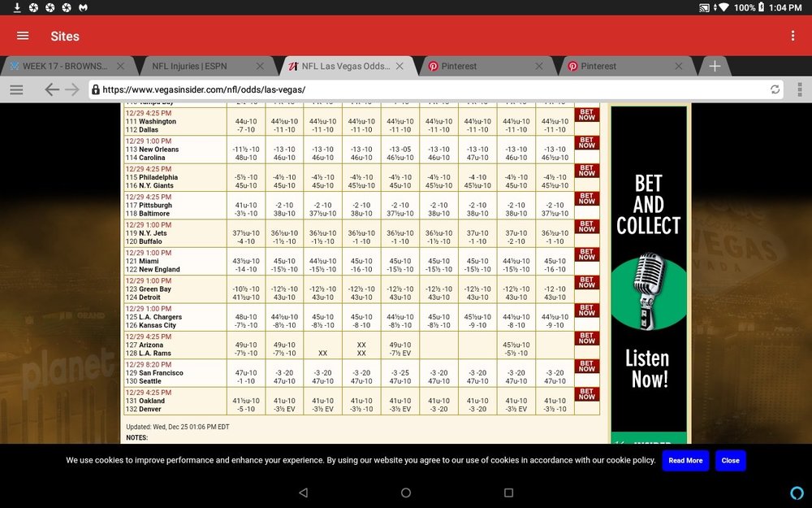Reload the current page
The height and width of the screenshot is (508, 812).
coord(775,89)
